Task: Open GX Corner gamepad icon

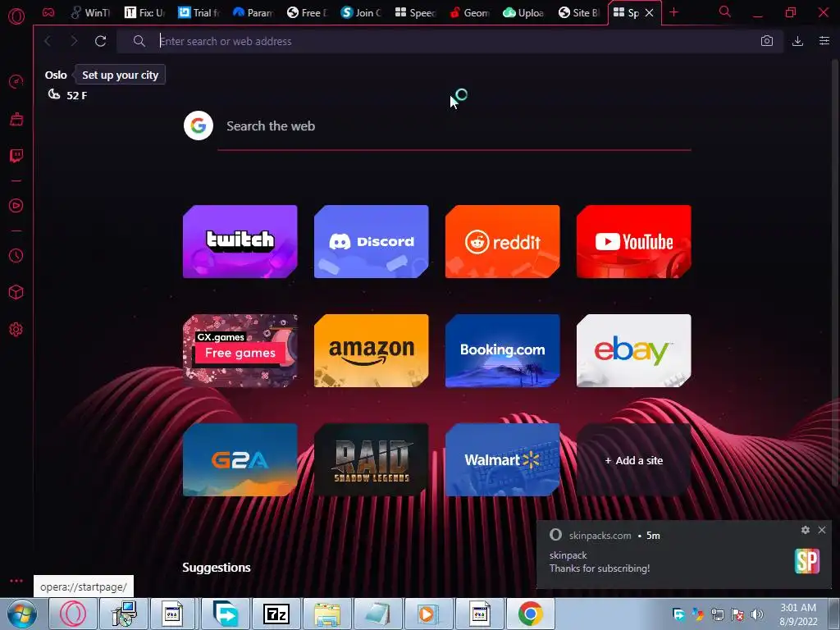Action: point(48,12)
